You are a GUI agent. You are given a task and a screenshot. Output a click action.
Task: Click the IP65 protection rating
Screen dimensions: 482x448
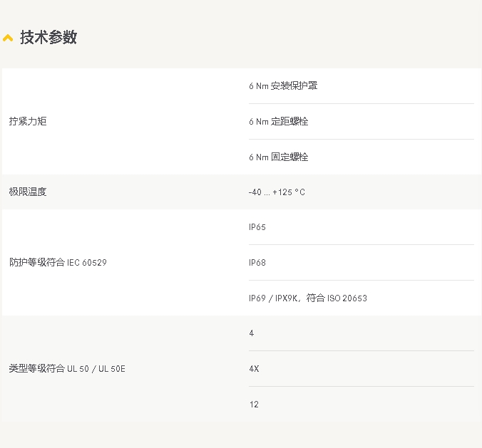(257, 227)
